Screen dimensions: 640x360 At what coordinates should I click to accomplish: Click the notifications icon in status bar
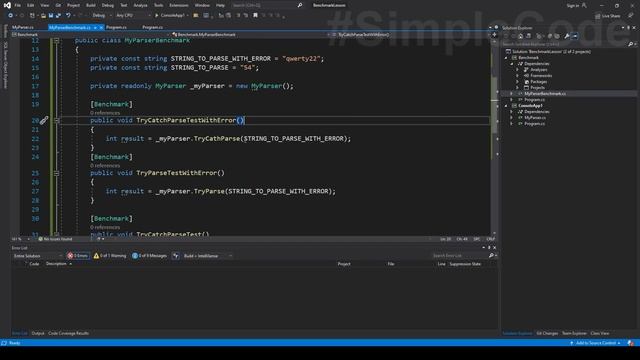(x=631, y=343)
